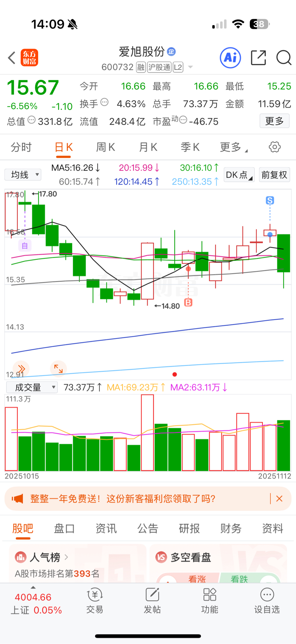296x644 pixels.
Task: Switch to the 月K tab
Action: click(x=148, y=147)
